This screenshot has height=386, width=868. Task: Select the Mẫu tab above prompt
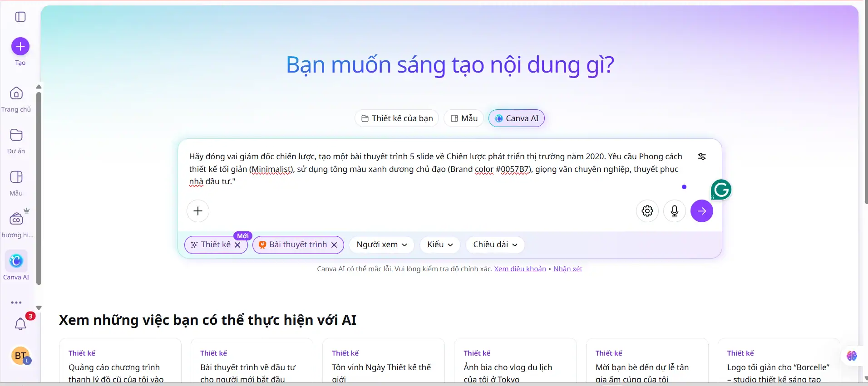tap(464, 118)
